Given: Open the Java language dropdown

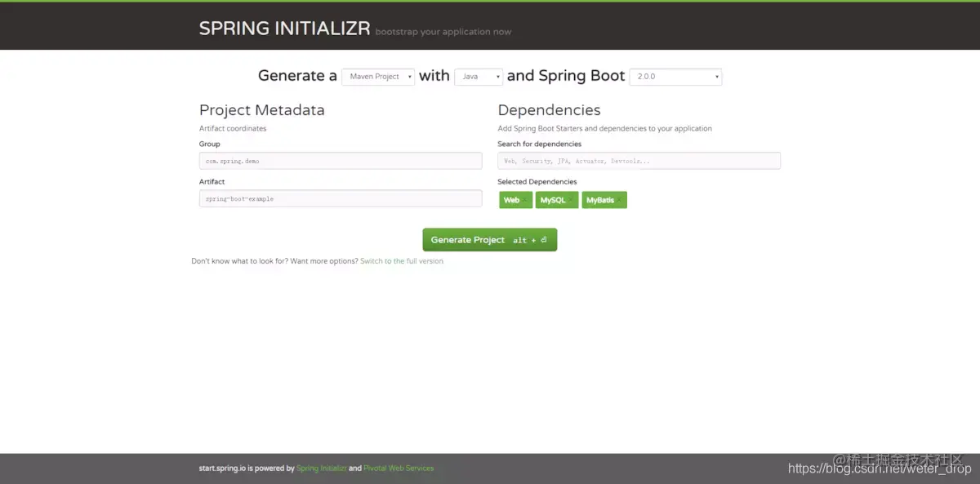Looking at the screenshot, I should tap(479, 77).
